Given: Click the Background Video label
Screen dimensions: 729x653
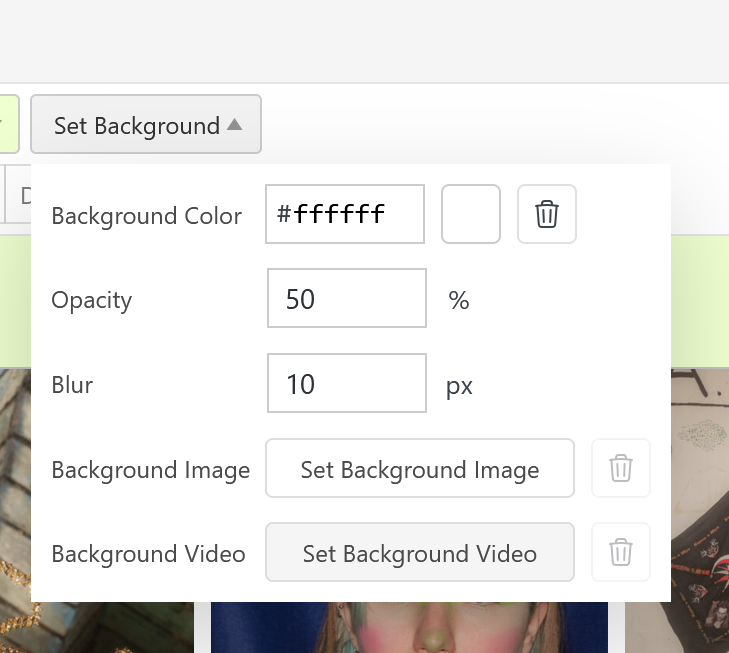Looking at the screenshot, I should (x=148, y=554).
